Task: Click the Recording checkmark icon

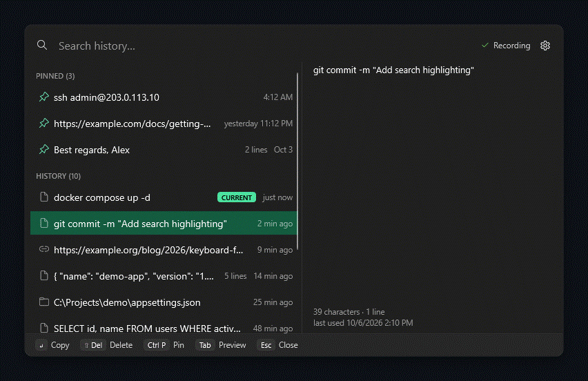Action: coord(485,46)
